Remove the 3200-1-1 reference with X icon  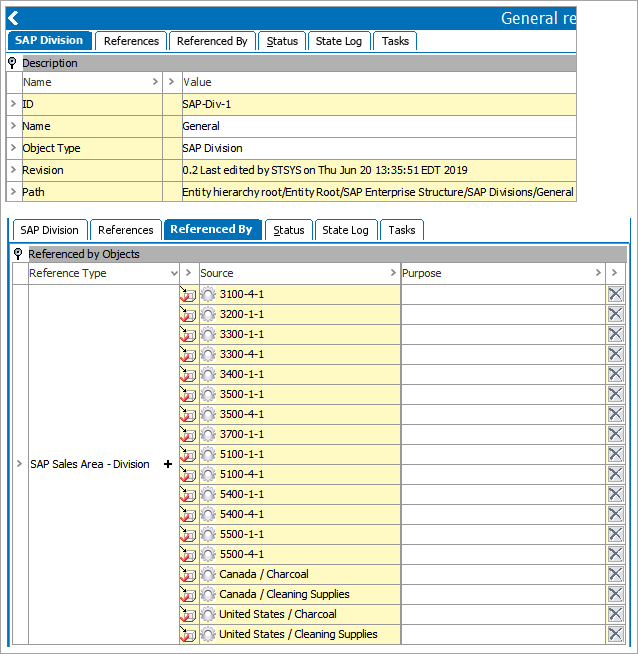pos(615,314)
